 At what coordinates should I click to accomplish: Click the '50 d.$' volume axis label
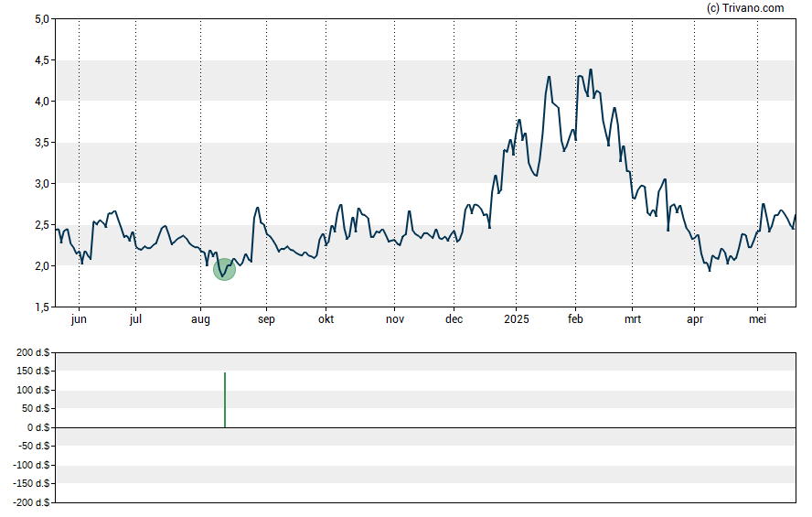coord(36,408)
